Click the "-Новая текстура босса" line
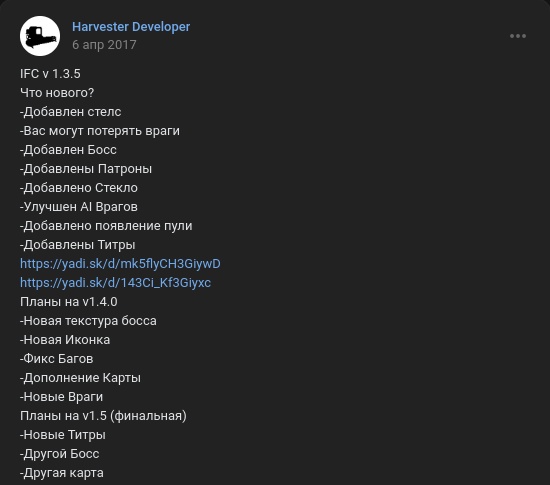Screen dimensions: 550x485 point(88,321)
